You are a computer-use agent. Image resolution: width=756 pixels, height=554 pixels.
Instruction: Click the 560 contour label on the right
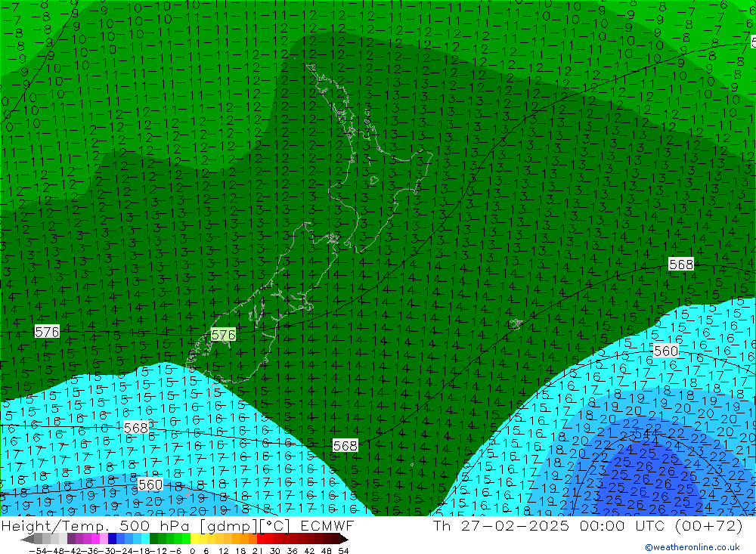click(666, 351)
